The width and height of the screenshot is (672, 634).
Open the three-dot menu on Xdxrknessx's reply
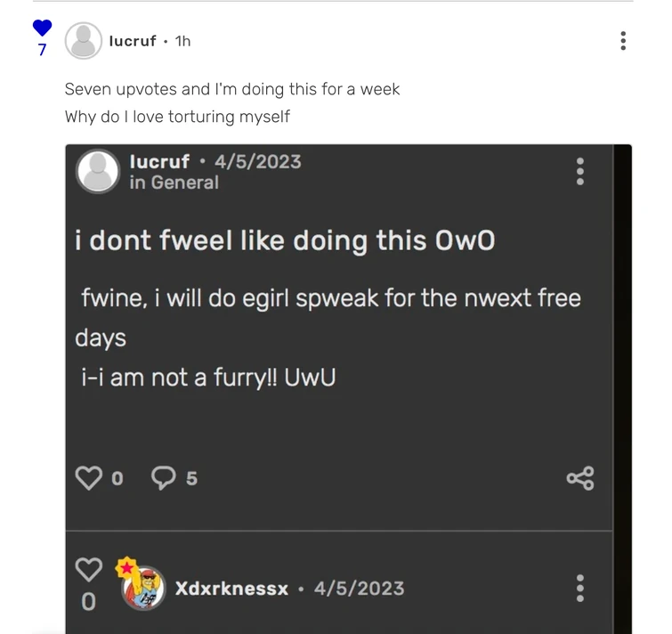(x=580, y=588)
